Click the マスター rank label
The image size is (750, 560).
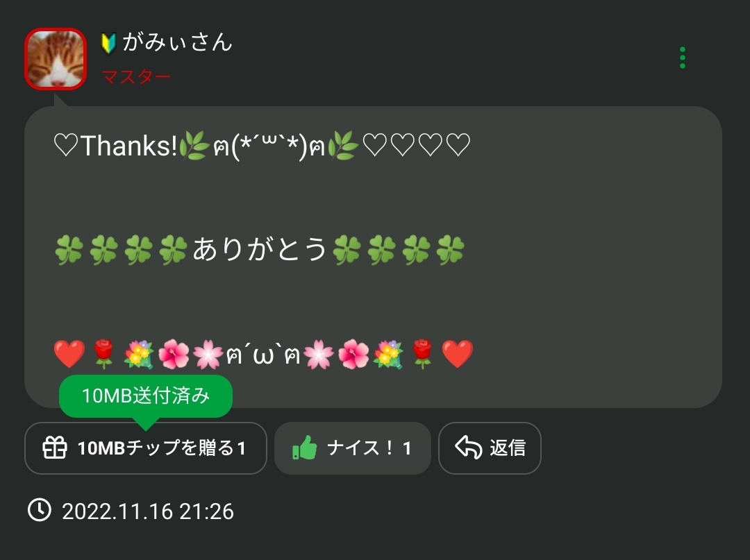136,76
